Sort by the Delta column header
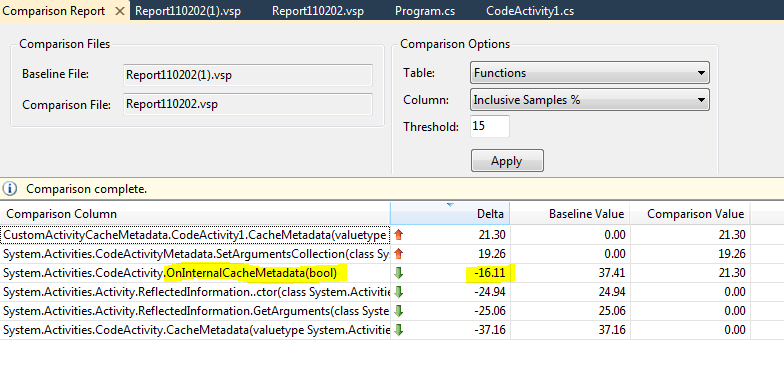 coord(450,214)
